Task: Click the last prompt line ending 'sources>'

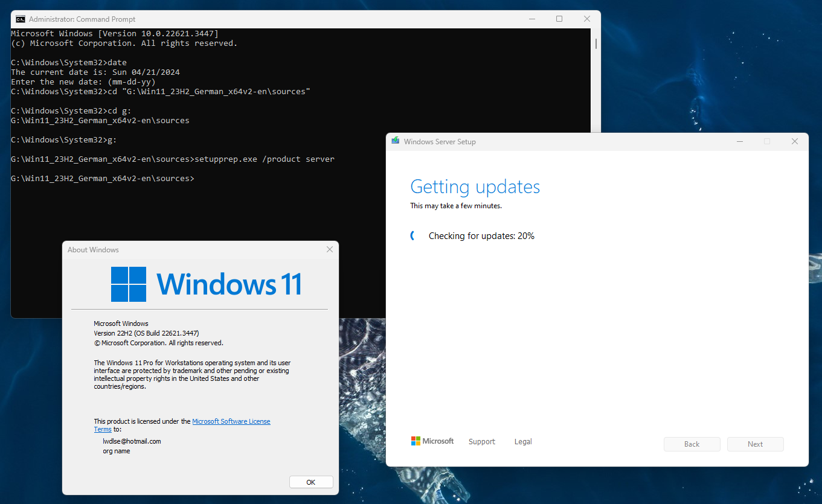Action: pyautogui.click(x=103, y=179)
